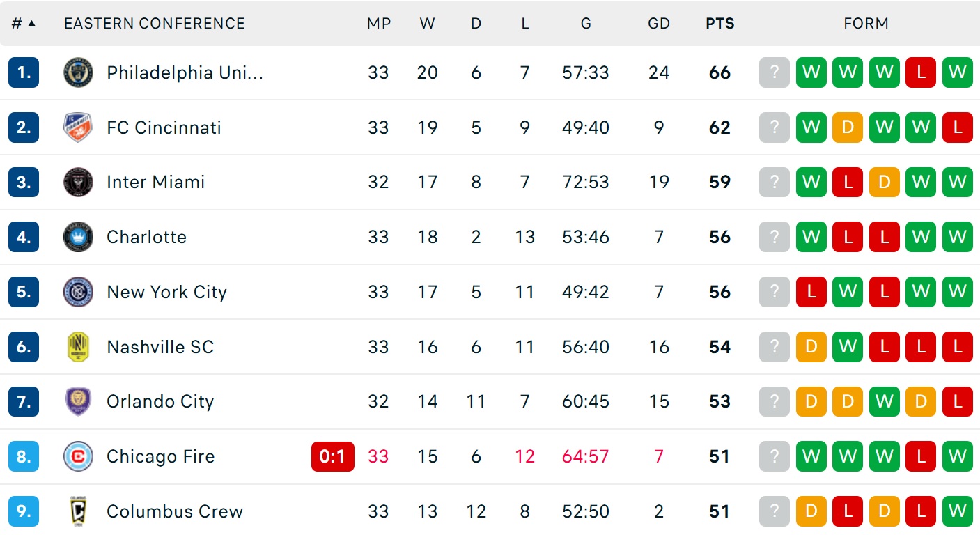Click the Inter Miami club crest
This screenshot has height=535, width=980.
tap(78, 183)
